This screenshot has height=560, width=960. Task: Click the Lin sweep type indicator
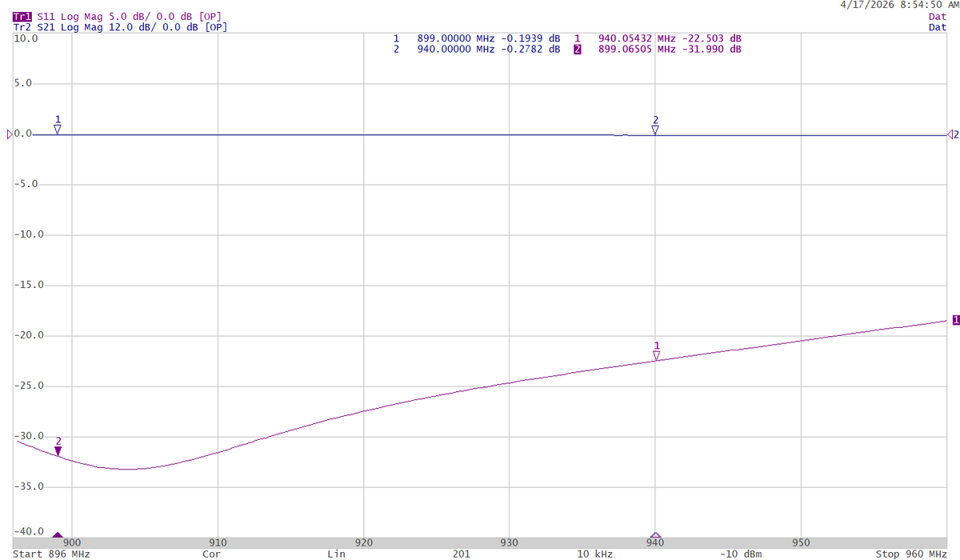[337, 554]
